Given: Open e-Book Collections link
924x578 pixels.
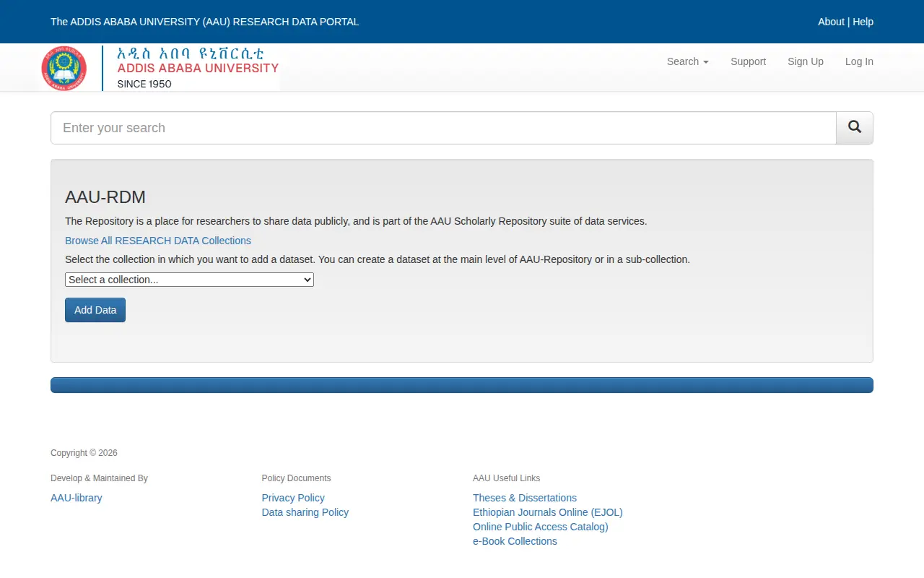Looking at the screenshot, I should [x=515, y=541].
